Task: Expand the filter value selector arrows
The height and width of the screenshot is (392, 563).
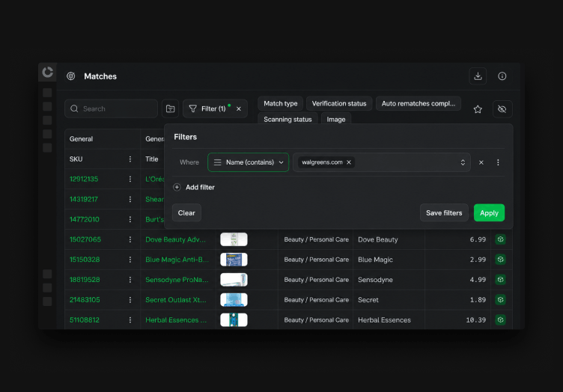Action: pyautogui.click(x=463, y=162)
